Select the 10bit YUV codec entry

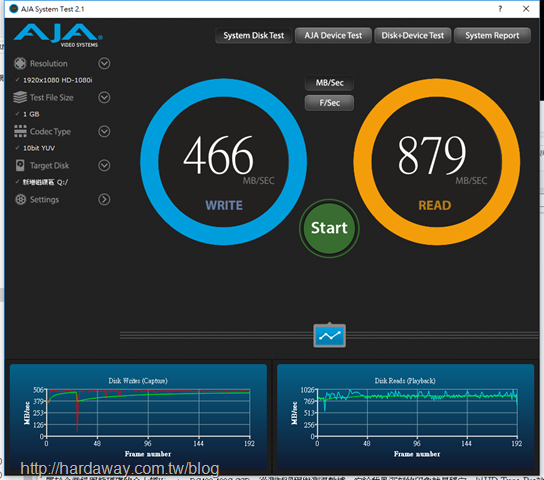click(39, 148)
